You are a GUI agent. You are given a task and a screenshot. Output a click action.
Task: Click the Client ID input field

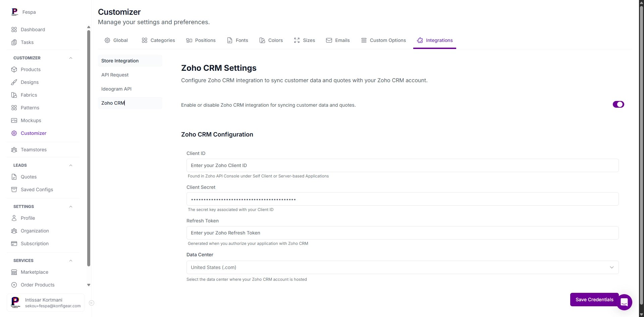coord(402,165)
